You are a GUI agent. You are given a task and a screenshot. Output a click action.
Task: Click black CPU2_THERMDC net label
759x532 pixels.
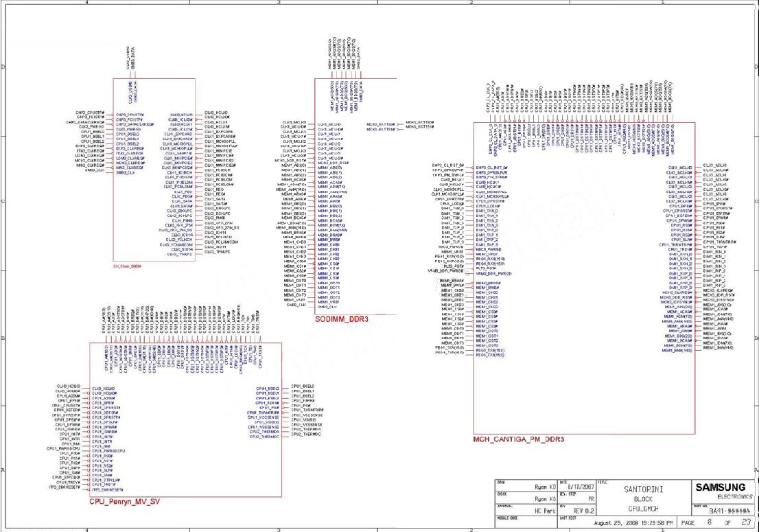pyautogui.click(x=306, y=435)
